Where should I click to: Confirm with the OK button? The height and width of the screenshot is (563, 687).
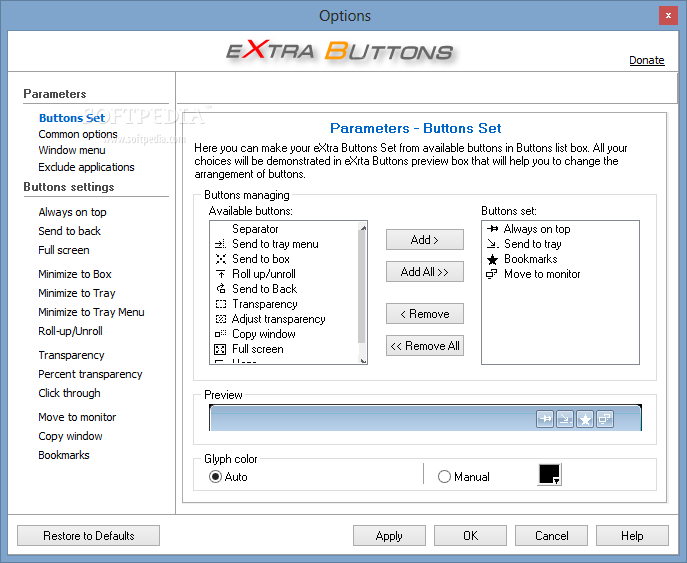coord(470,535)
